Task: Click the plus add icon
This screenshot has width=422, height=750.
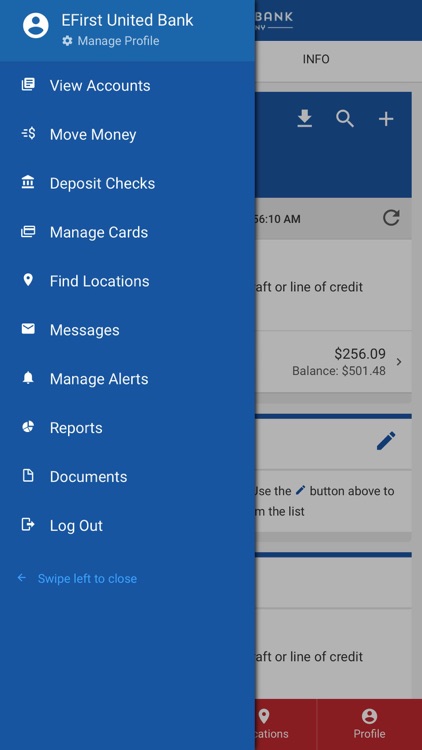Action: [386, 119]
